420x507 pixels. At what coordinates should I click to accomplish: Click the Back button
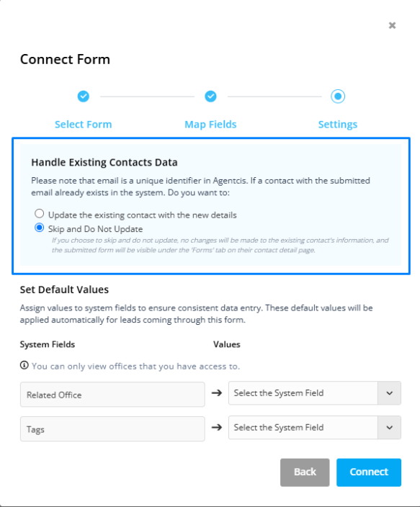(305, 472)
